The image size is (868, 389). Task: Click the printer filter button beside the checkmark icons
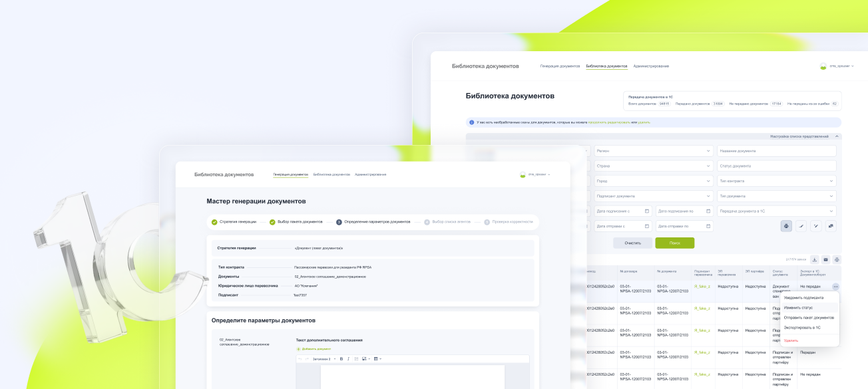point(786,226)
